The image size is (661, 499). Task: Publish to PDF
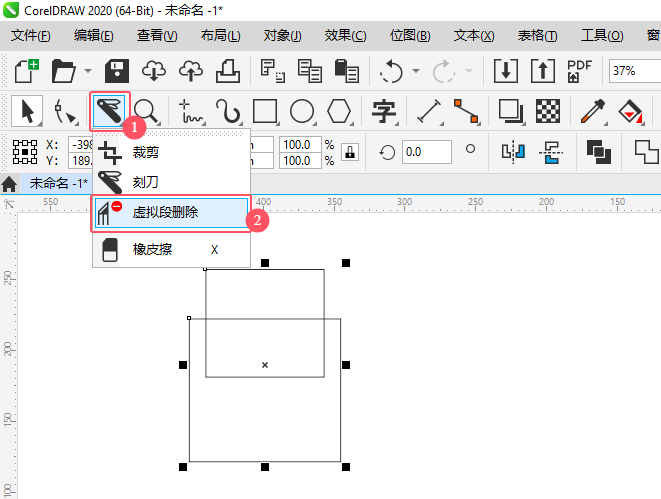(580, 71)
